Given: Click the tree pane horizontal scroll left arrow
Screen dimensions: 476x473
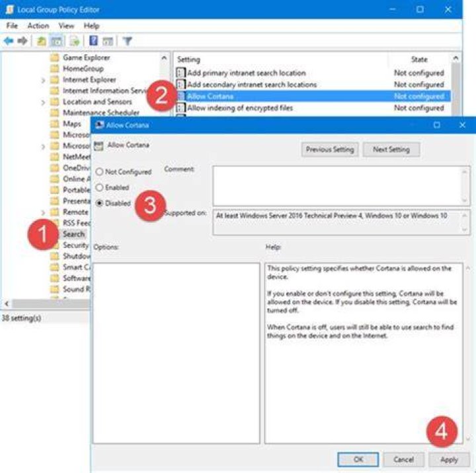Looking at the screenshot, I should tap(7, 303).
